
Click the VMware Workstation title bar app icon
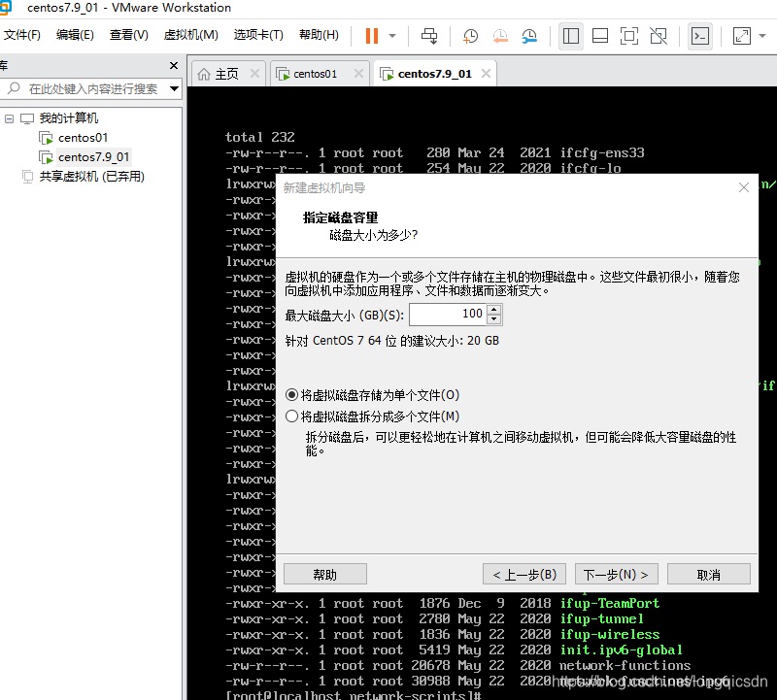point(5,8)
